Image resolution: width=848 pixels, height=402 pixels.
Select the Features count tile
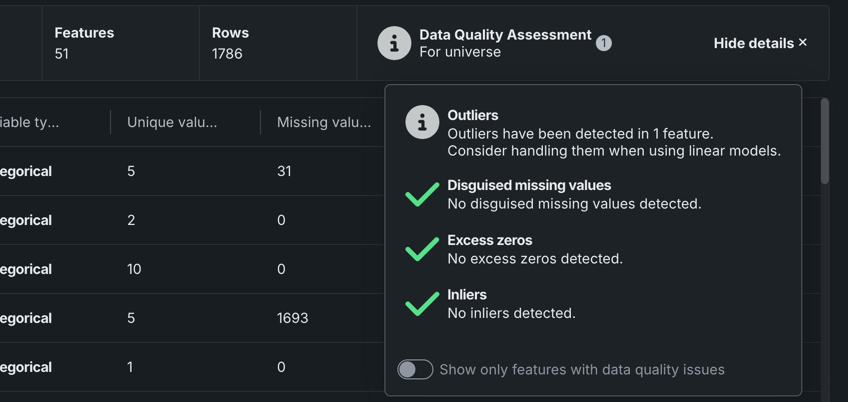point(120,43)
